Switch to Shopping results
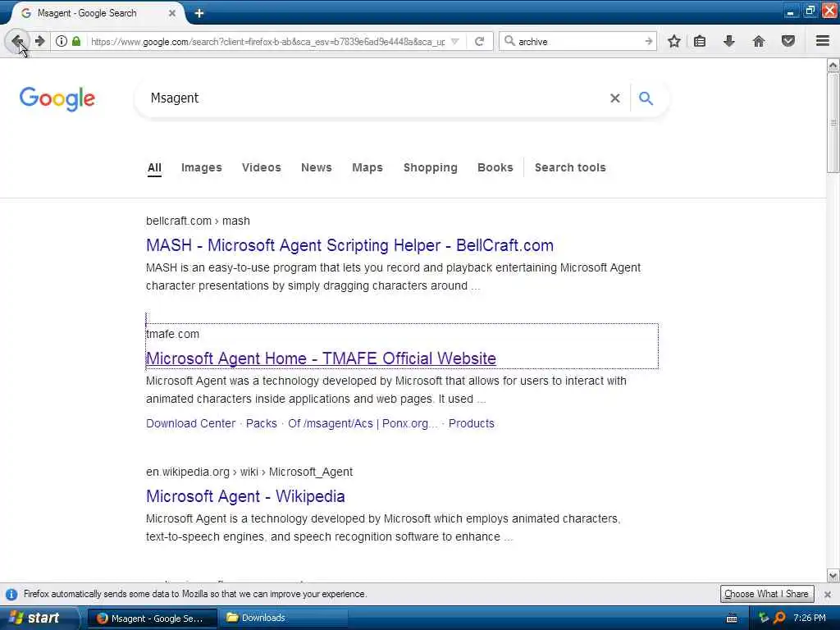Image resolution: width=840 pixels, height=630 pixels. 430,167
